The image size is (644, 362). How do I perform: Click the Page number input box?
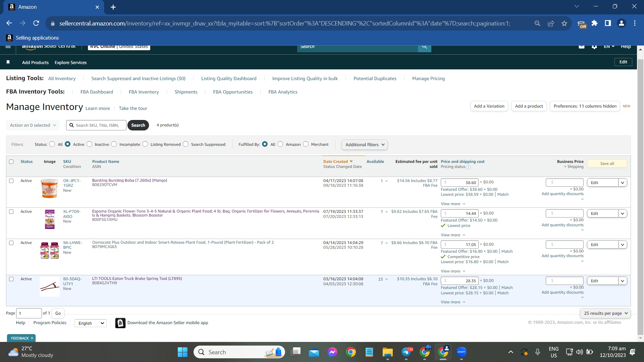[x=29, y=313]
